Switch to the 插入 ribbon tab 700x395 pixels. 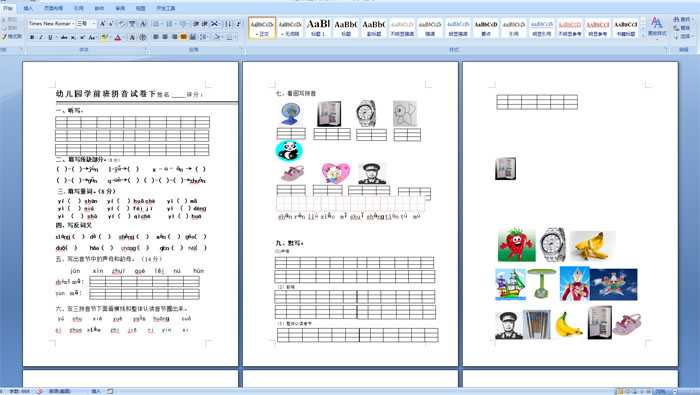(x=28, y=8)
